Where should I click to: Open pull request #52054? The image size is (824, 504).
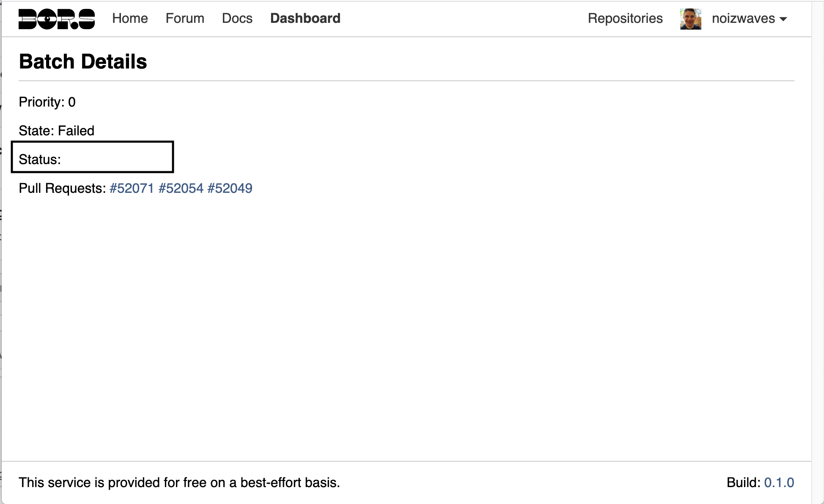pos(181,188)
